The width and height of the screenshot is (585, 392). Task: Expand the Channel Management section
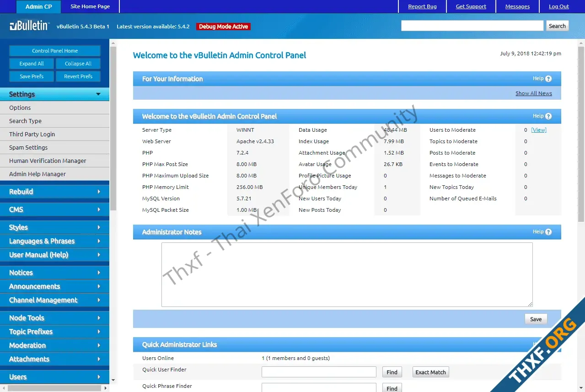[x=54, y=300]
